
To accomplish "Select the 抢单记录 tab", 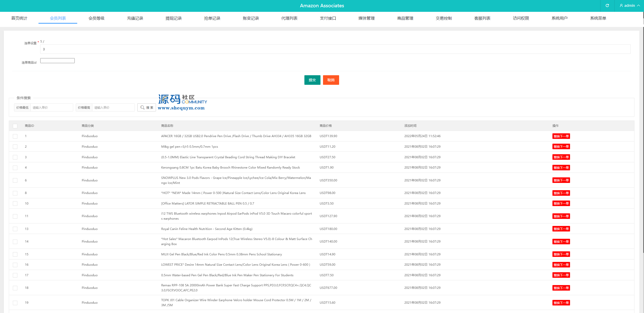I will point(212,18).
